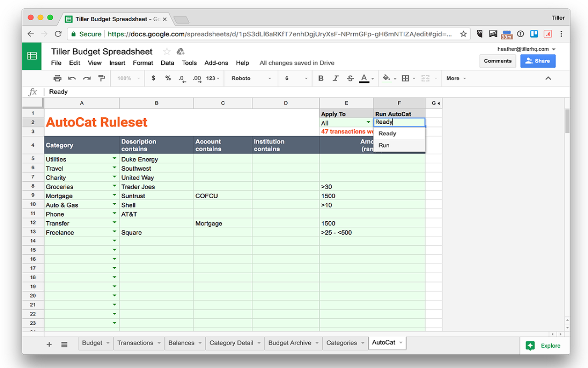Select the 'Duke Energy' cell

[157, 159]
